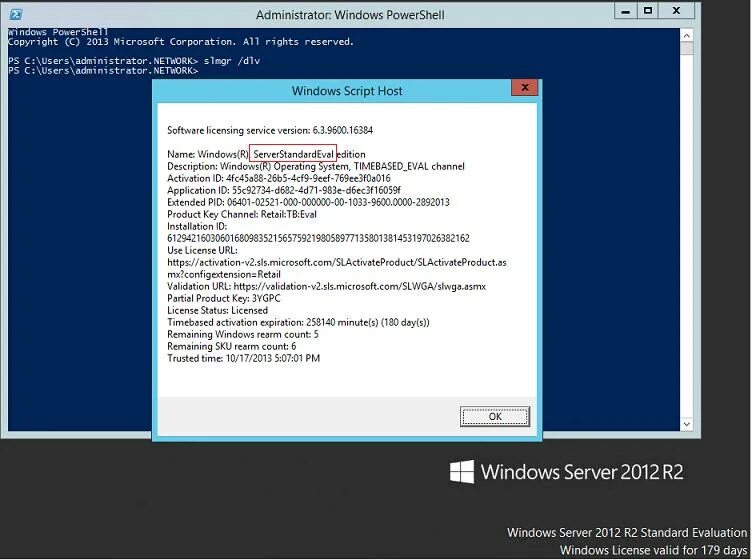Click 'Remaining SKU rearm count: 6'
This screenshot has width=752, height=560.
pyautogui.click(x=232, y=346)
